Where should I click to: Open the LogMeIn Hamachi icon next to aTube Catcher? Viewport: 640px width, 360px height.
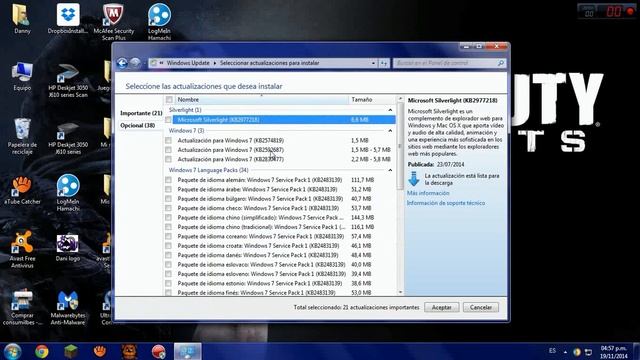click(x=68, y=193)
